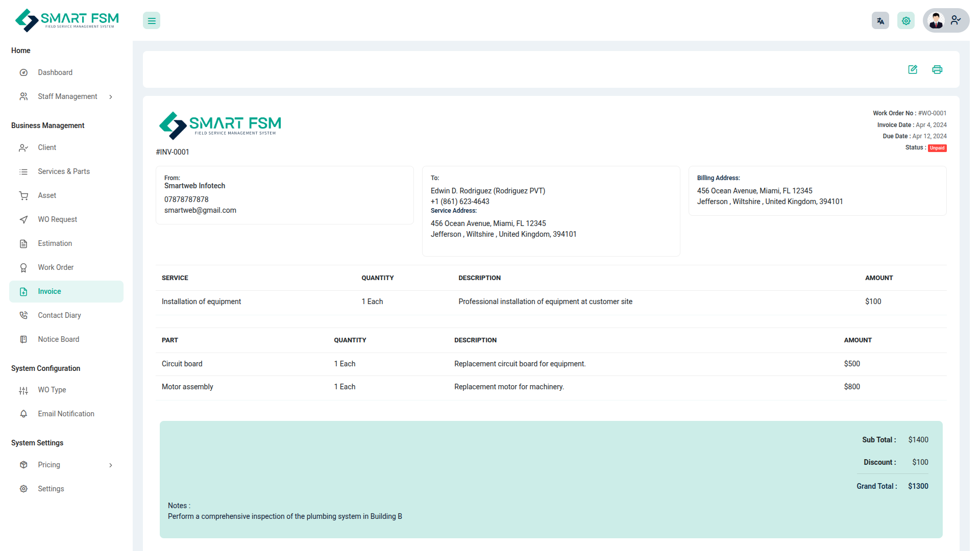Click the Work Order badge icon
This screenshot has width=980, height=551.
pyautogui.click(x=23, y=268)
